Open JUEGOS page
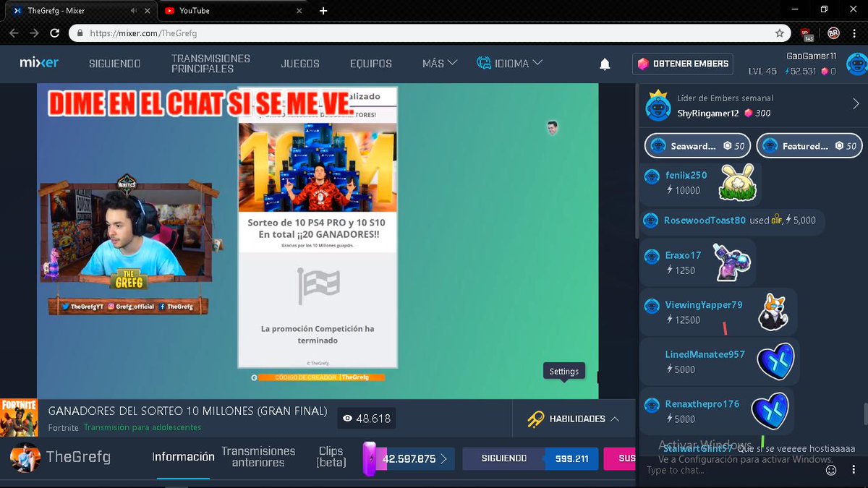 click(300, 64)
